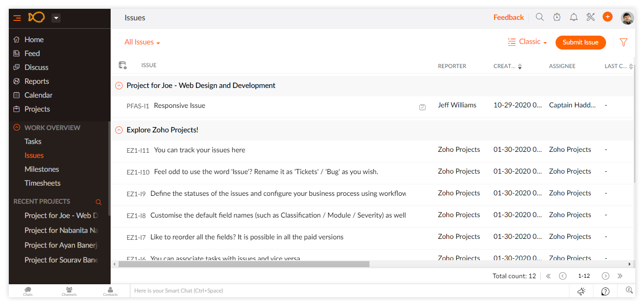The height and width of the screenshot is (306, 644).
Task: Open Feed in sidebar
Action: point(32,54)
